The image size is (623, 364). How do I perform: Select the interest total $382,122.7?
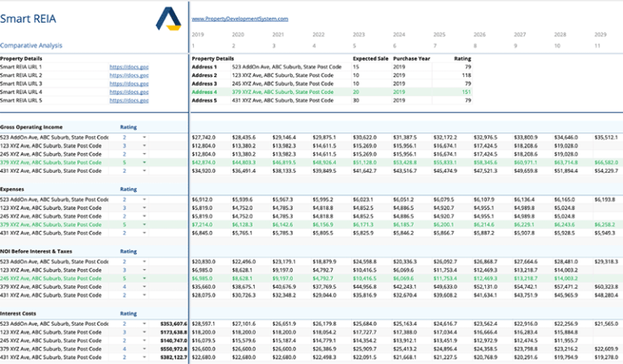[x=174, y=358]
